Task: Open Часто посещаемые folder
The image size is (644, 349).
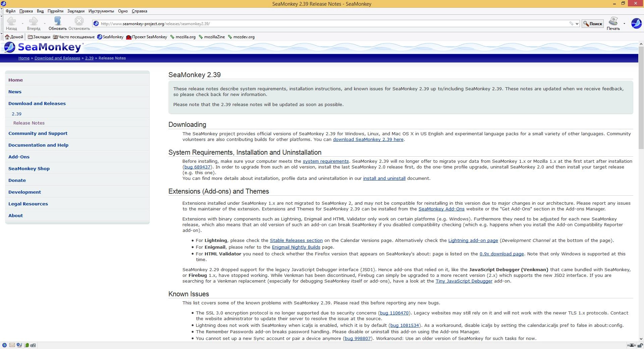Action: [x=74, y=37]
